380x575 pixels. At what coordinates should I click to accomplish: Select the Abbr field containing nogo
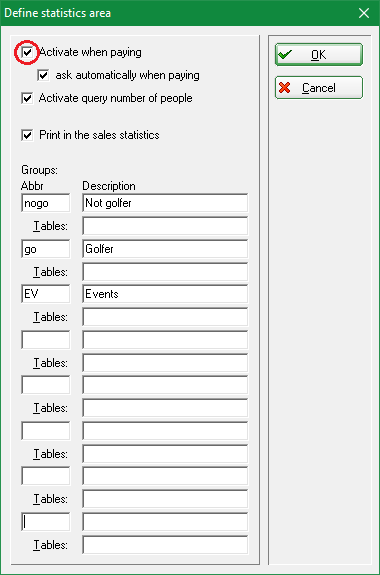point(45,203)
